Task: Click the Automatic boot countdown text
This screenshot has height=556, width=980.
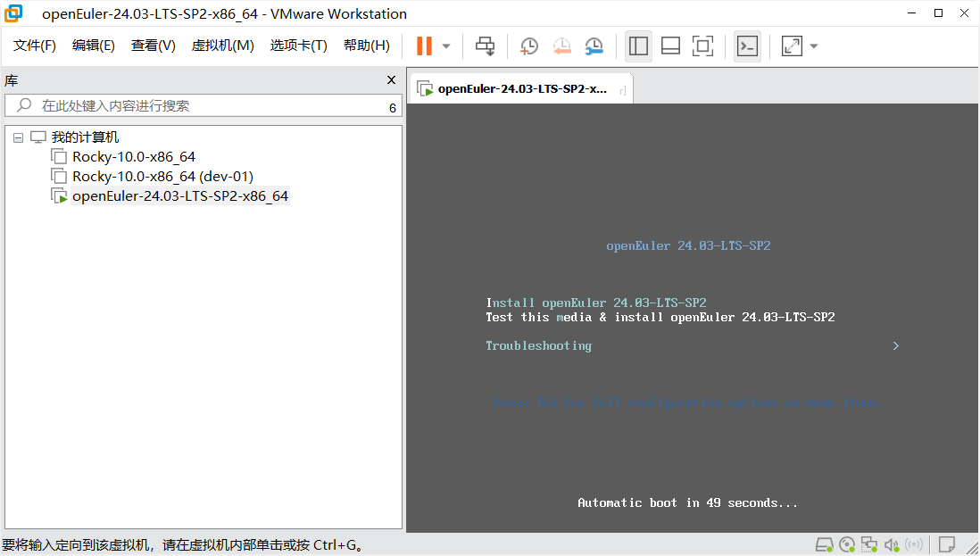Action: click(x=687, y=503)
